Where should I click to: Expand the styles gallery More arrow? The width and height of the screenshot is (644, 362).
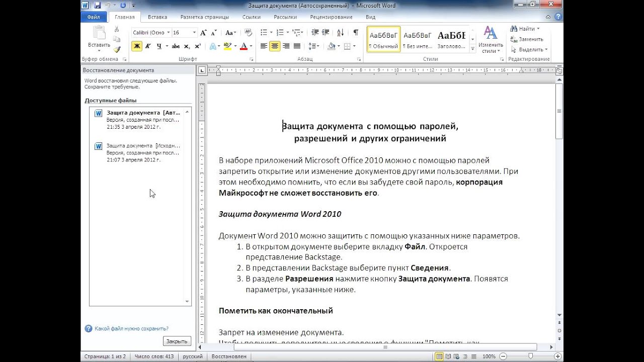tap(472, 49)
